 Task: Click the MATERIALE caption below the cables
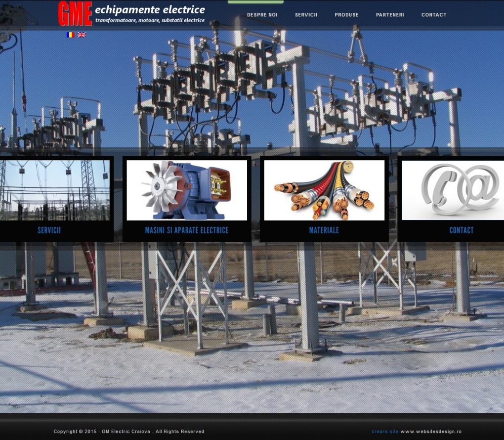[324, 230]
